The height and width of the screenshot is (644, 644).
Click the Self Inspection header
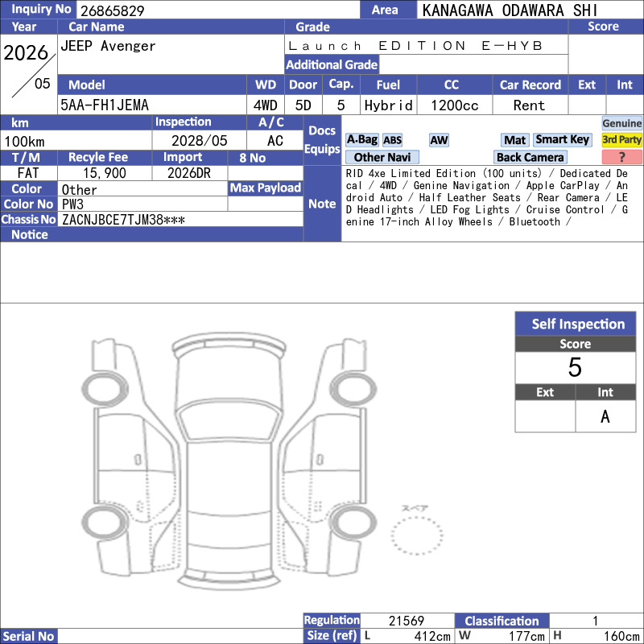pyautogui.click(x=576, y=324)
